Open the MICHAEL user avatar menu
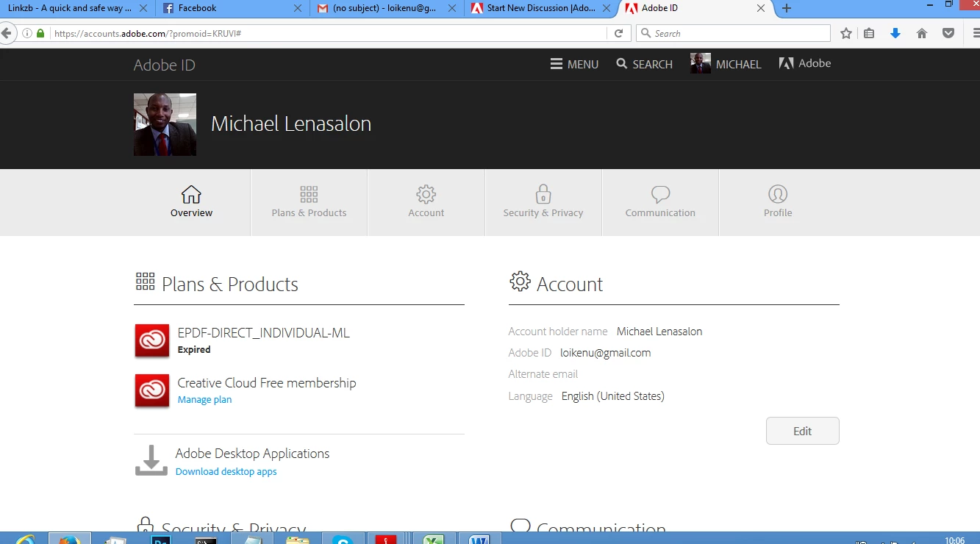Screen dimensions: 980x544 point(726,63)
